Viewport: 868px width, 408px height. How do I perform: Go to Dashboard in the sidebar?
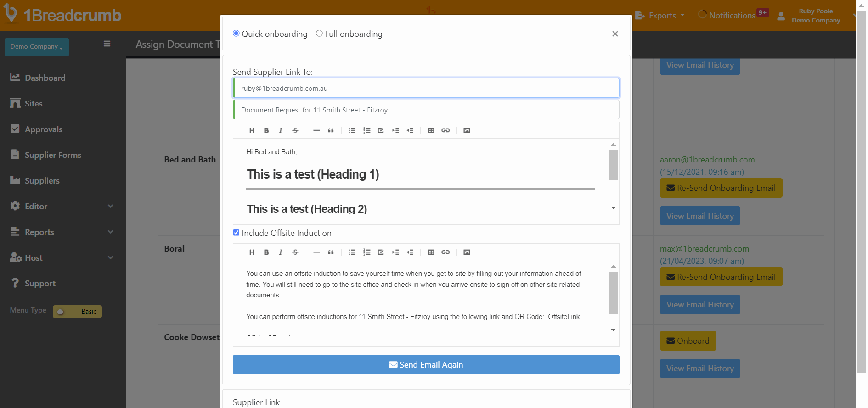(45, 78)
